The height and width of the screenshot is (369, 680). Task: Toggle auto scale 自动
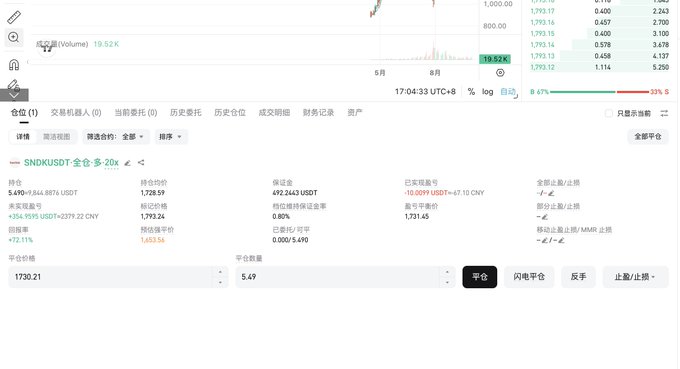[507, 91]
